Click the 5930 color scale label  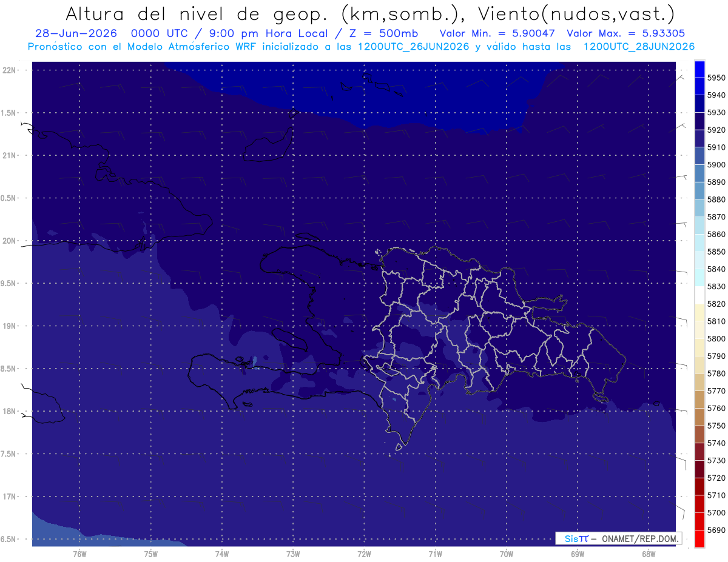717,112
